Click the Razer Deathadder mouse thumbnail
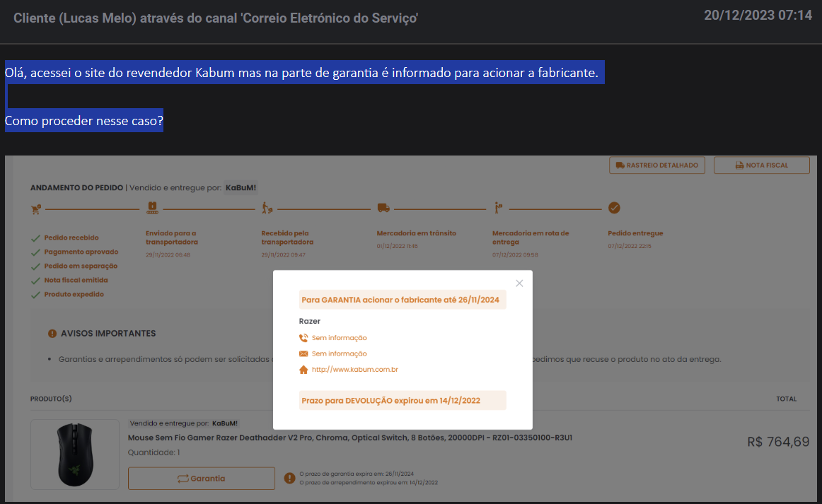This screenshot has width=822, height=504. tap(75, 455)
